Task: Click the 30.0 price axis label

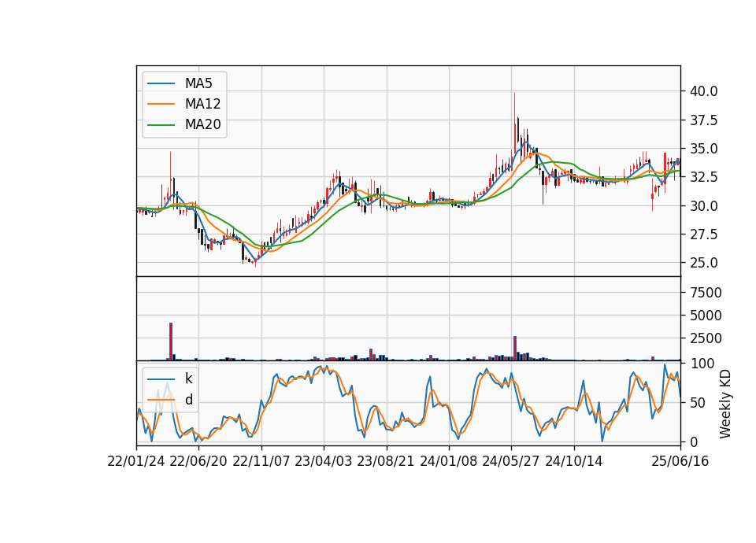Action: tap(704, 205)
